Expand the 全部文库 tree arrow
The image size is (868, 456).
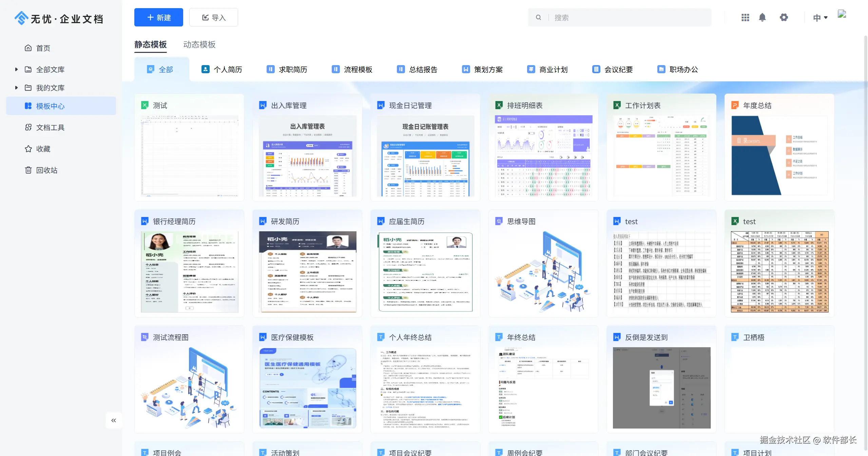[x=16, y=70]
